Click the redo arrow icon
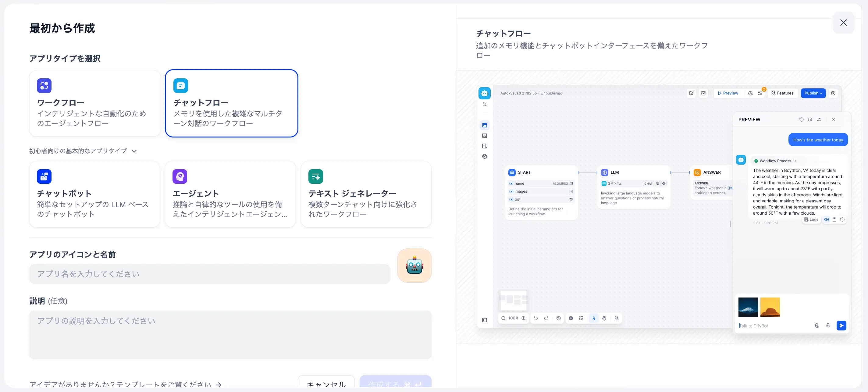Image resolution: width=868 pixels, height=392 pixels. click(546, 318)
